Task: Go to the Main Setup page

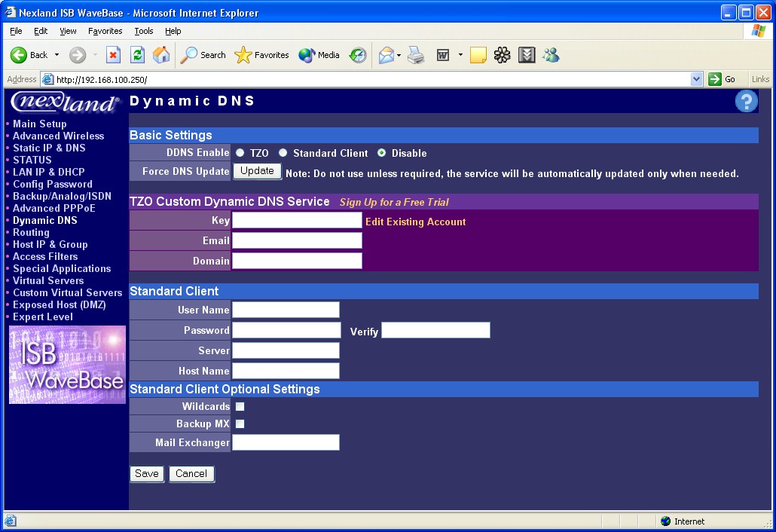Action: (x=40, y=124)
